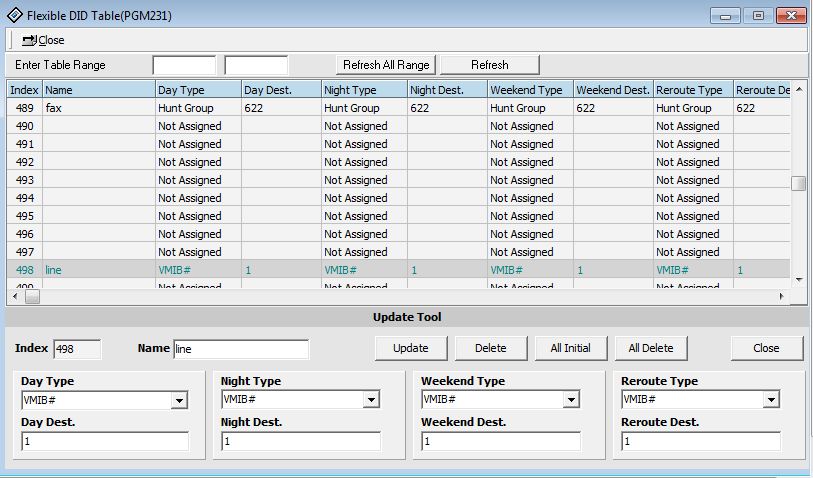Click the vertical scrollbar down arrow
The image size is (813, 478).
pos(798,279)
